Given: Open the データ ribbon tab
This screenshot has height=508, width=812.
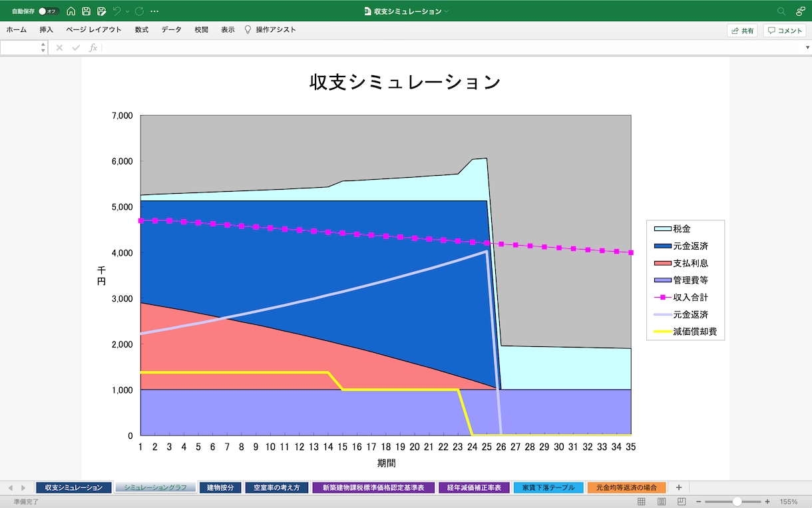Looking at the screenshot, I should coord(171,30).
